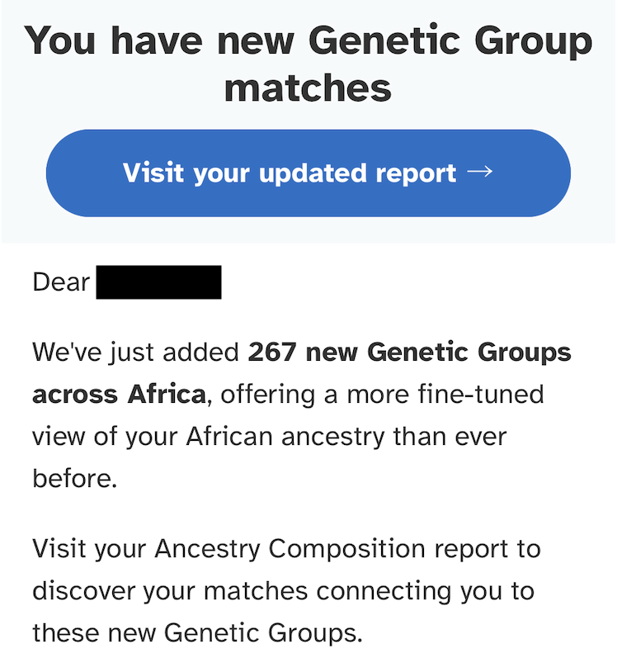Image resolution: width=622 pixels, height=672 pixels.
Task: Click the final line "these new Genetic Groups."
Action: pyautogui.click(x=197, y=632)
